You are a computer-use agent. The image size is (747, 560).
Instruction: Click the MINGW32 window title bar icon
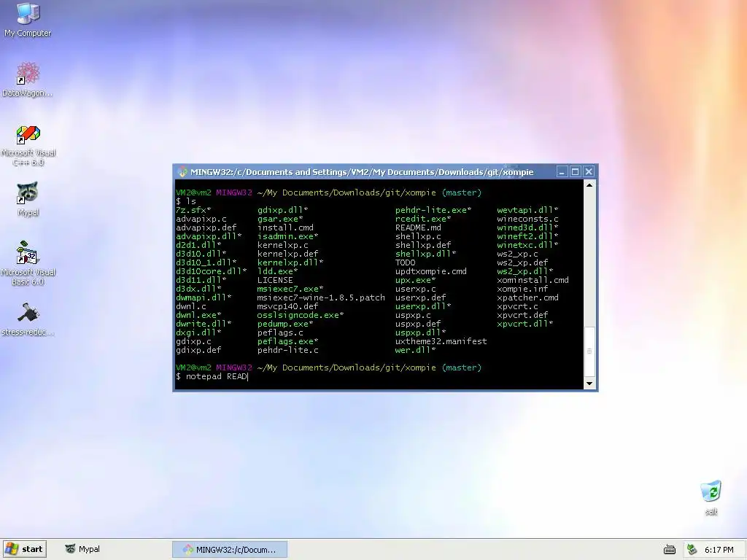(182, 172)
